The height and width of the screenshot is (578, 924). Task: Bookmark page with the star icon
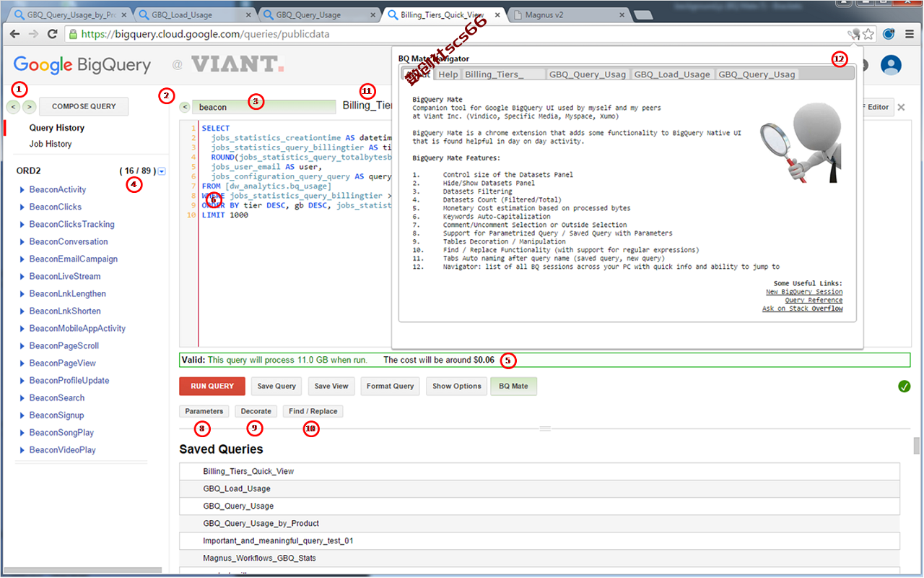click(x=868, y=34)
